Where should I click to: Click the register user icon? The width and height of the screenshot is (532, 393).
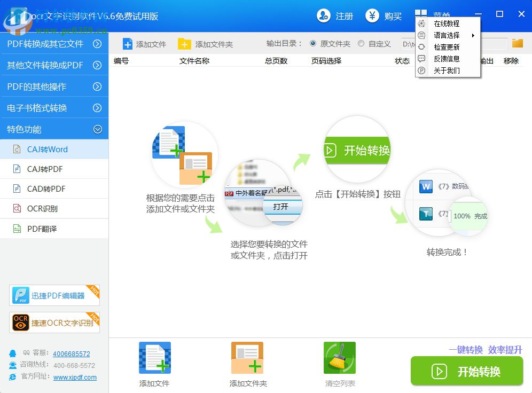323,15
